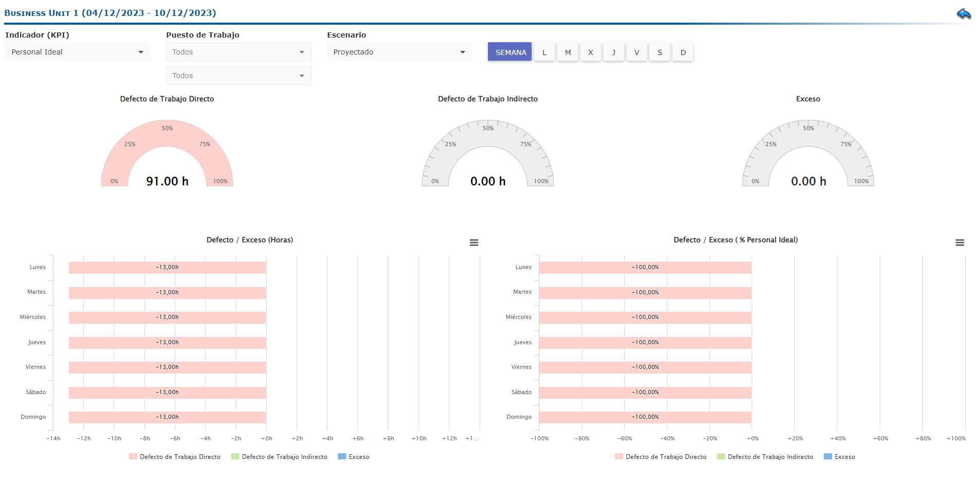The image size is (980, 480).
Task: Click the 91.00 h gauge value
Action: coord(167,181)
